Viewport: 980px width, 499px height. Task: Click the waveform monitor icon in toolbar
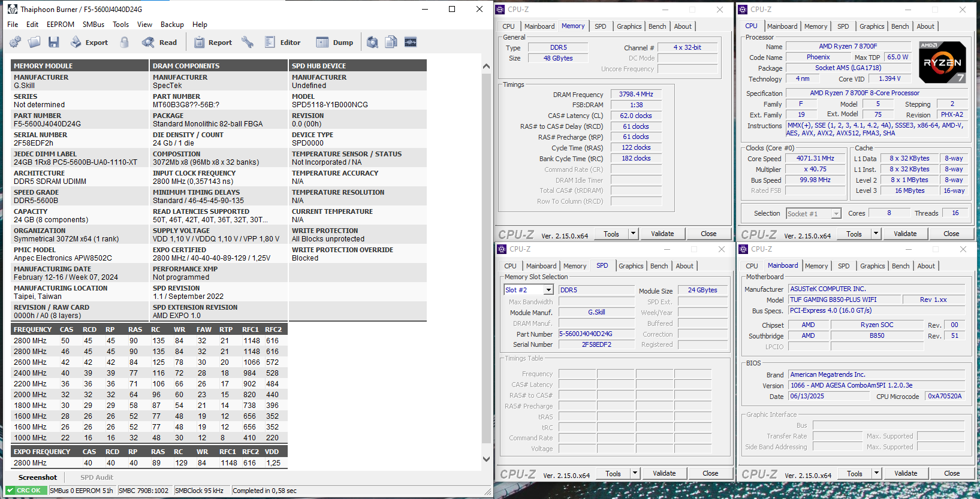pos(411,42)
